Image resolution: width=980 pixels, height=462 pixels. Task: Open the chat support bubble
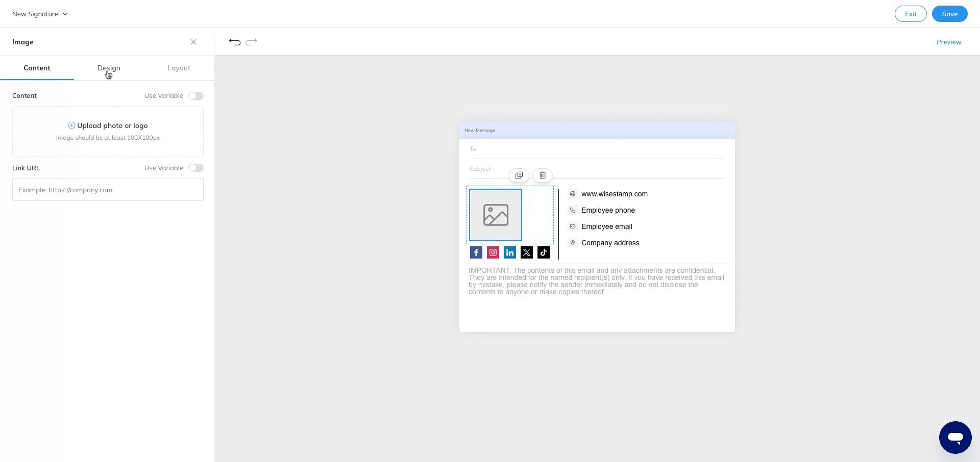coord(955,437)
